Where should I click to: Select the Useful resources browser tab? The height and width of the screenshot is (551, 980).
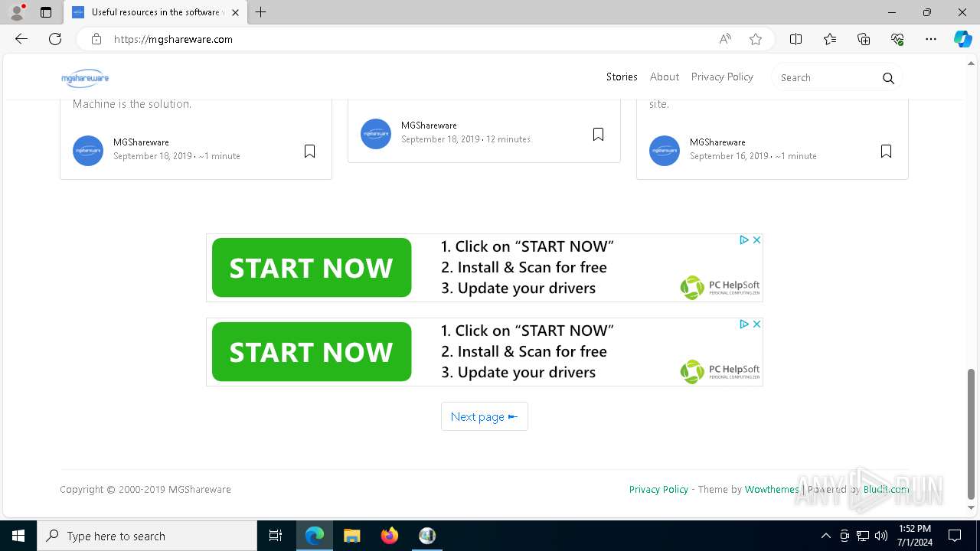(x=155, y=12)
